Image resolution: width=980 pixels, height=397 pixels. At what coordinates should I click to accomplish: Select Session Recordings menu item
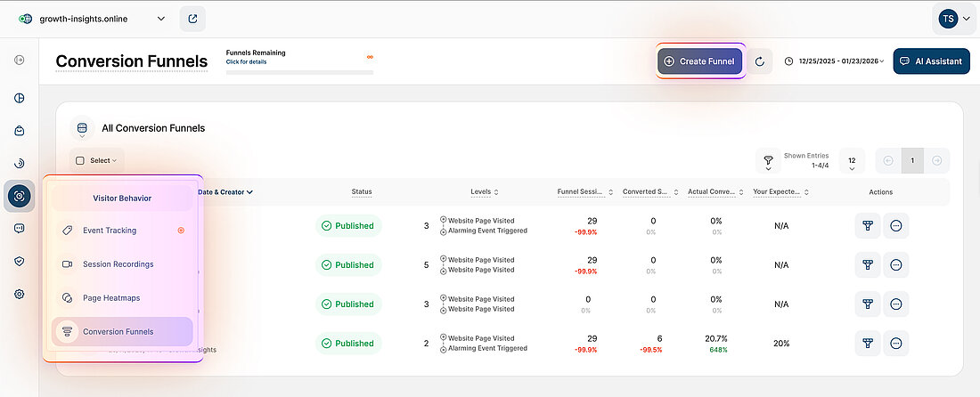click(122, 264)
